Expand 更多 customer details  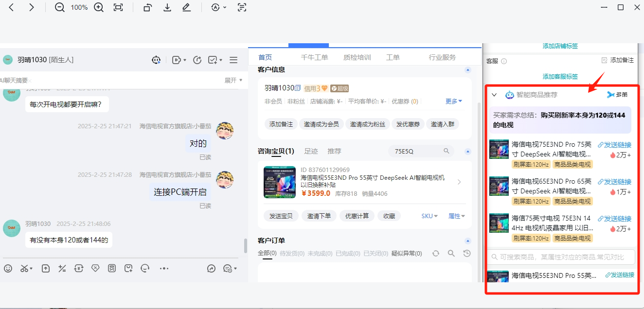(x=454, y=101)
